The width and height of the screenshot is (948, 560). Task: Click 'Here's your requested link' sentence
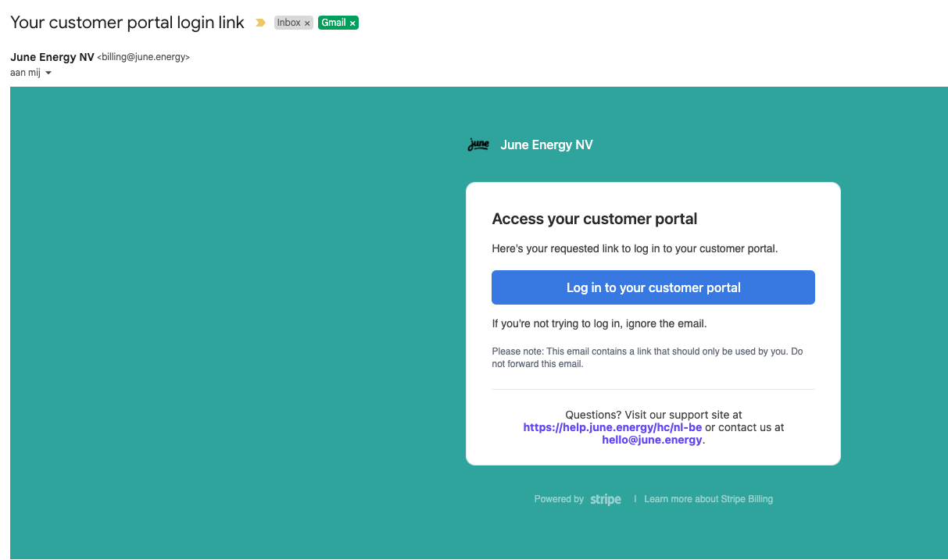pos(635,249)
